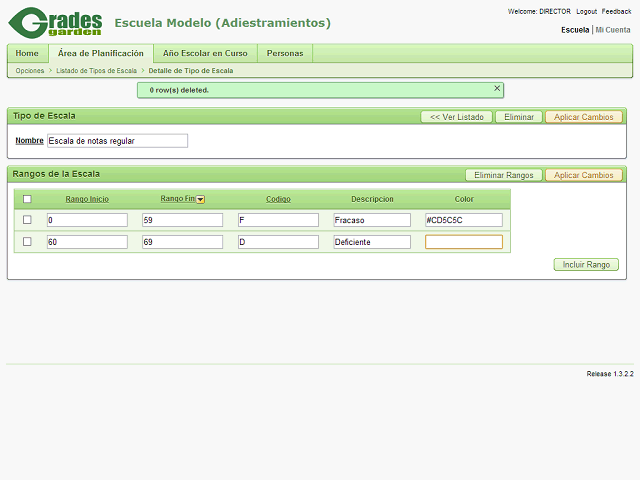Check the Deficiente row checkbox
Viewport: 640px width, 480px height.
(x=27, y=242)
